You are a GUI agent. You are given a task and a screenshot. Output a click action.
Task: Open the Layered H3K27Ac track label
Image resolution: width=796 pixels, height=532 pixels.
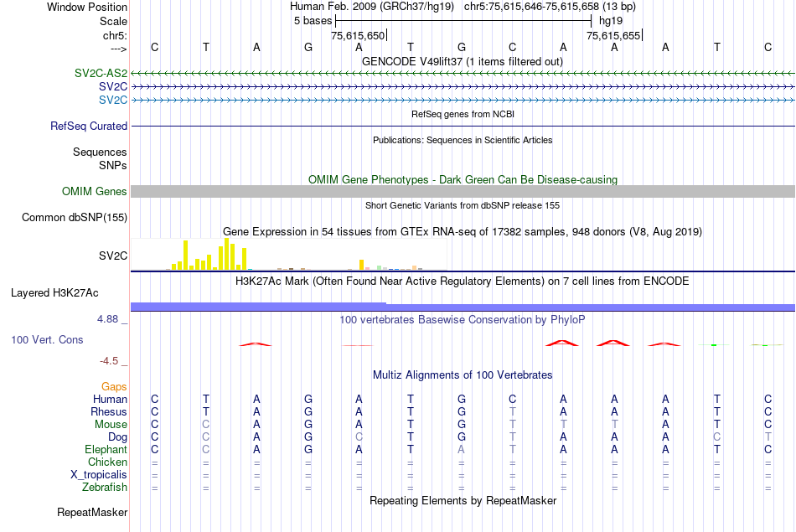pos(54,293)
